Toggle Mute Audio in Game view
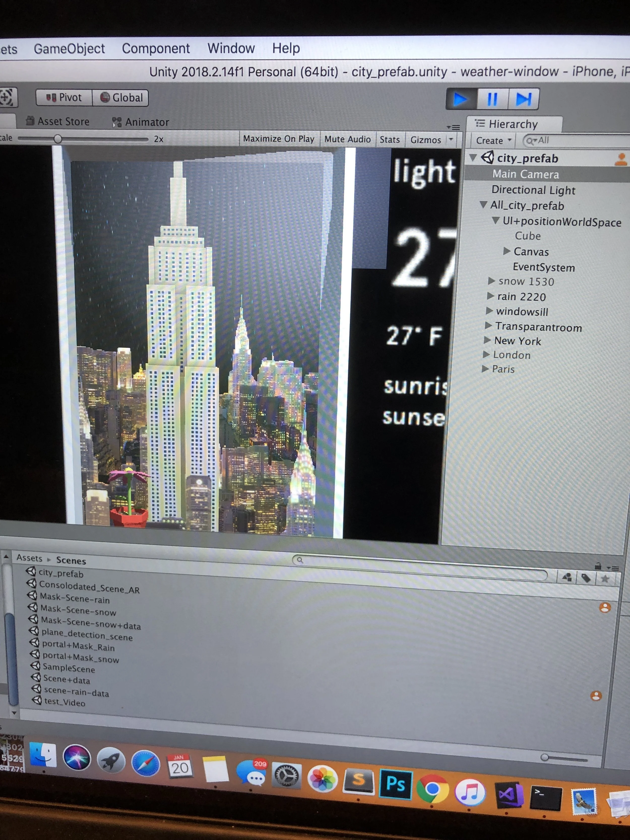Screen dimensions: 630x840 pyautogui.click(x=347, y=139)
